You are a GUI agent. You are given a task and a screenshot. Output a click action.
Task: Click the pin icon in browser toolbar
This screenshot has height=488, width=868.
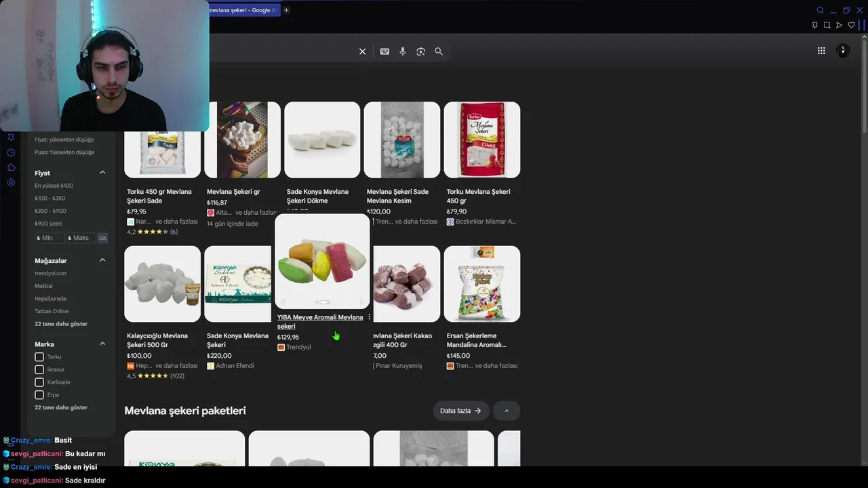[814, 25]
